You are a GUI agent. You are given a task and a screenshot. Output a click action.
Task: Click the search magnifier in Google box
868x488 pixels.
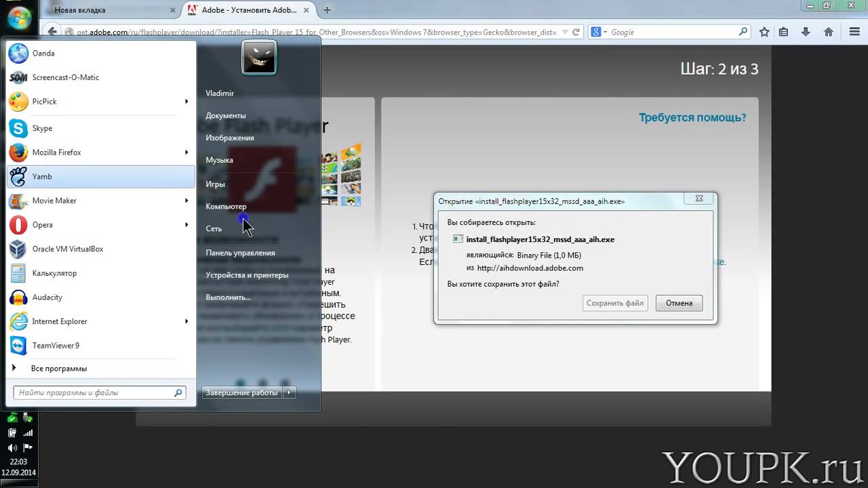pos(743,32)
